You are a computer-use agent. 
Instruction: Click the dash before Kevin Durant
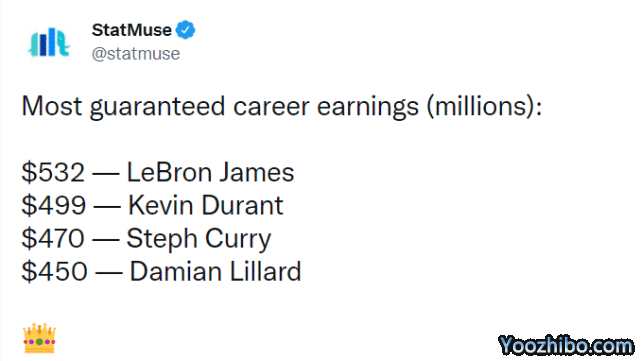coord(107,206)
